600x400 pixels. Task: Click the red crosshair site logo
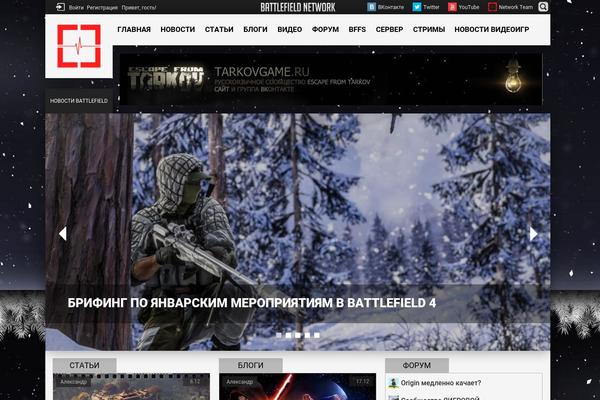(79, 46)
